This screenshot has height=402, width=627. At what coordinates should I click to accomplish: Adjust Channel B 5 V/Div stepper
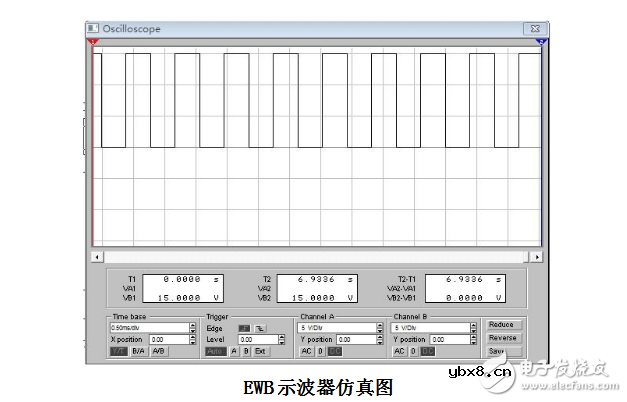[x=473, y=328]
